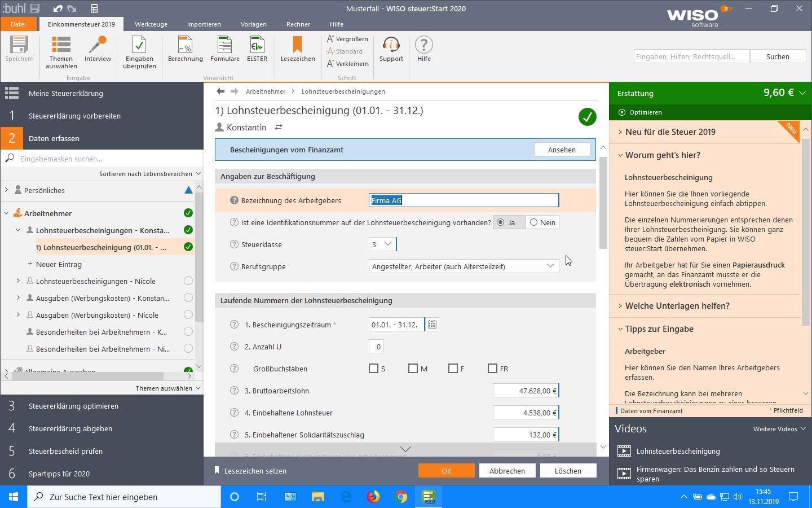Open Themen auswählen in the ribbon
812x508 pixels.
61,52
